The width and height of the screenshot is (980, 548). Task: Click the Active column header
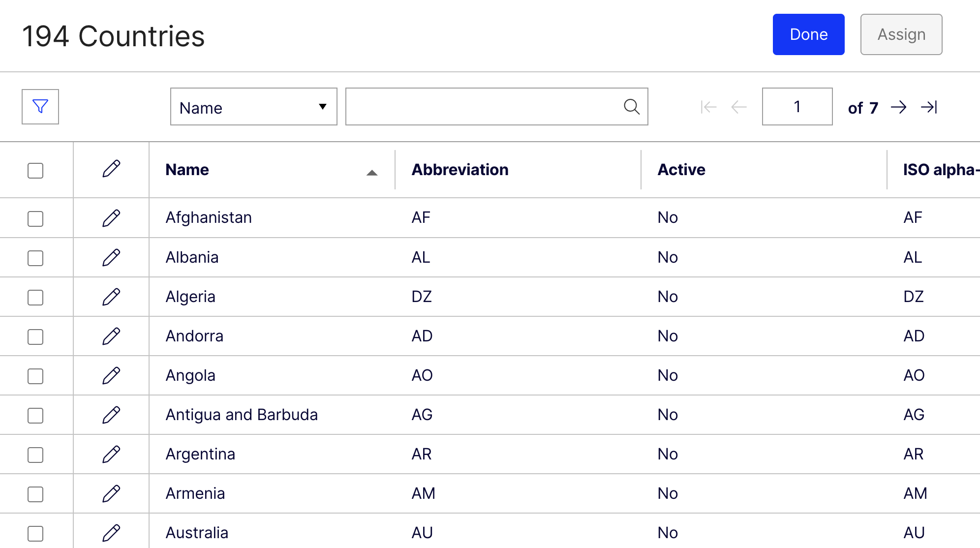click(681, 169)
